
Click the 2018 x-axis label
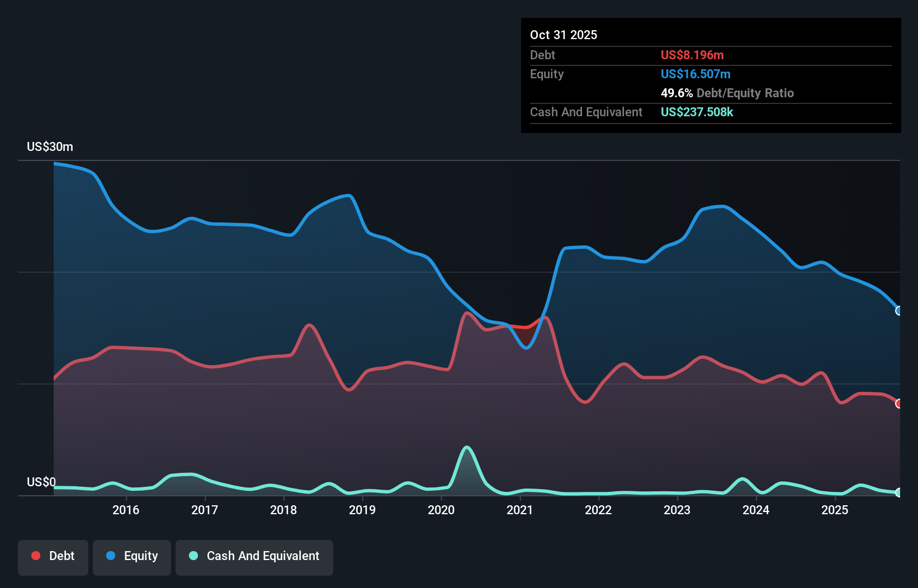[283, 510]
